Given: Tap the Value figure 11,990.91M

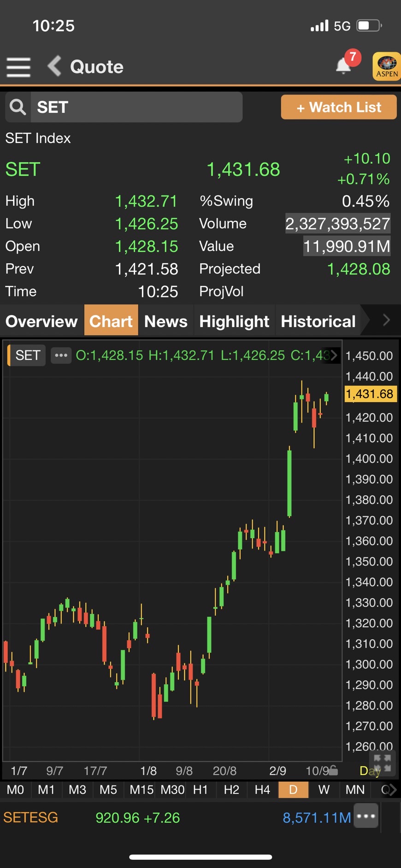Looking at the screenshot, I should coord(347,246).
